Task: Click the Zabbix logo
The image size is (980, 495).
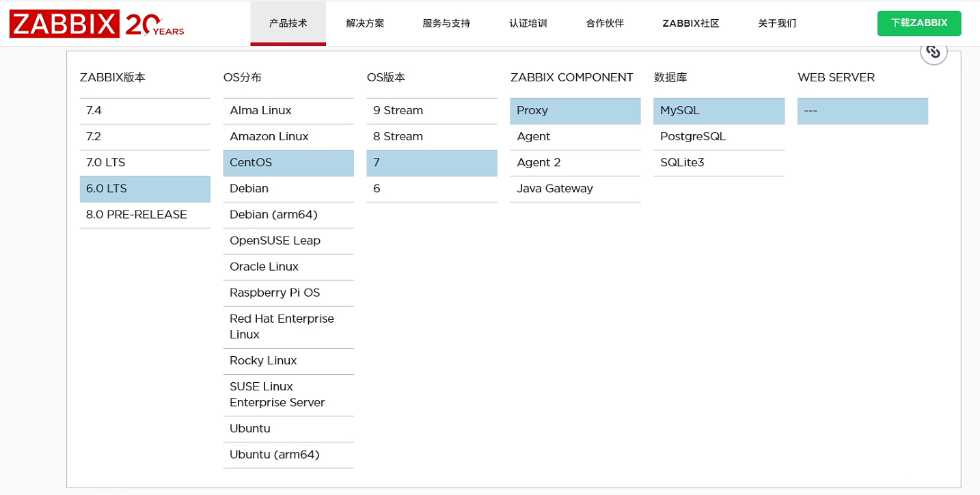Action: pos(96,25)
